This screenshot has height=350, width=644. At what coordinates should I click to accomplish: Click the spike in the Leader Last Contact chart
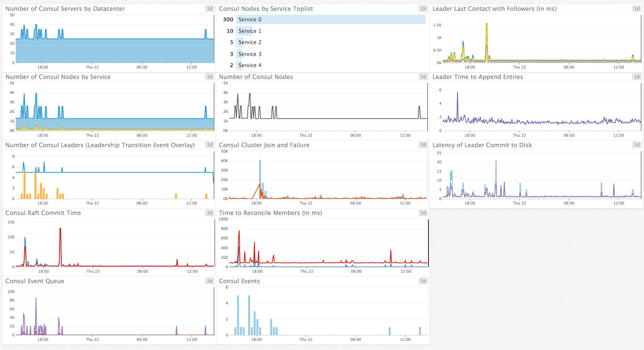pyautogui.click(x=487, y=24)
